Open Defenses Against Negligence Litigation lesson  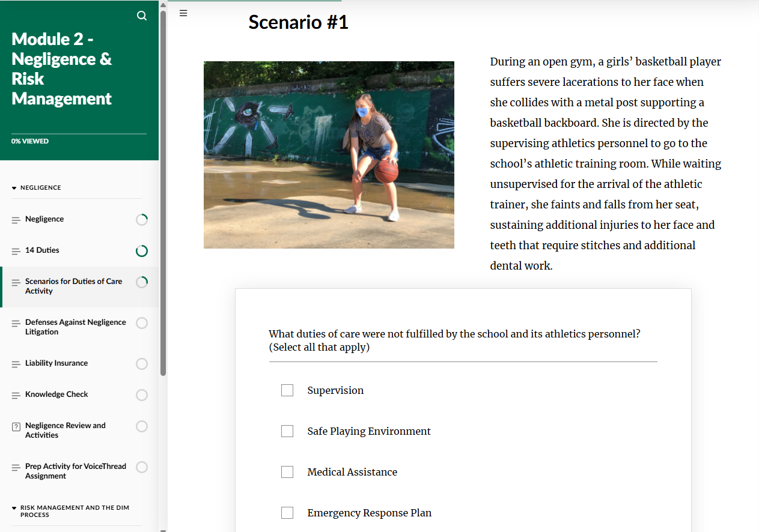[75, 327]
